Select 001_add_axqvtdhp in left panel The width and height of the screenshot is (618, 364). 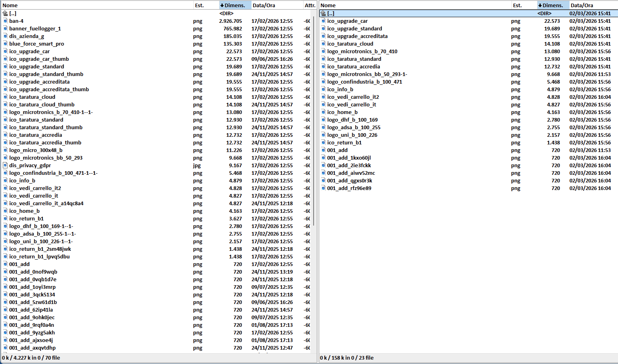pyautogui.click(x=32, y=348)
